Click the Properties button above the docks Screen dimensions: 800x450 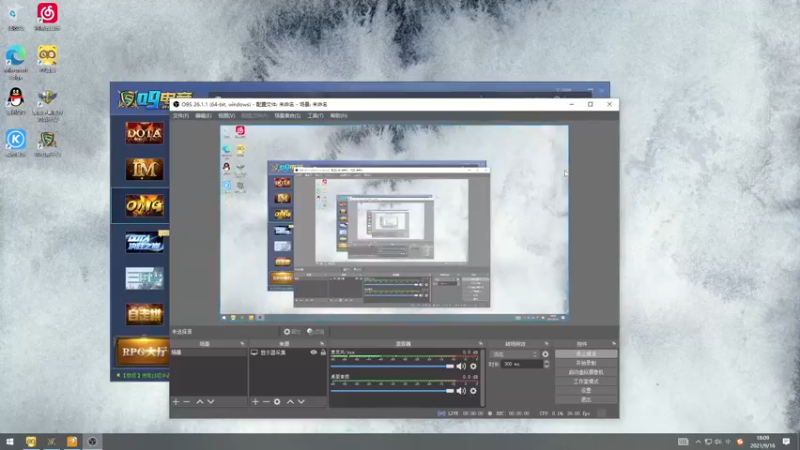point(292,332)
